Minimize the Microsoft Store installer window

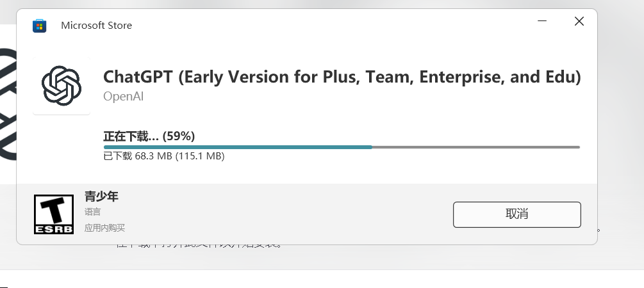pyautogui.click(x=543, y=22)
